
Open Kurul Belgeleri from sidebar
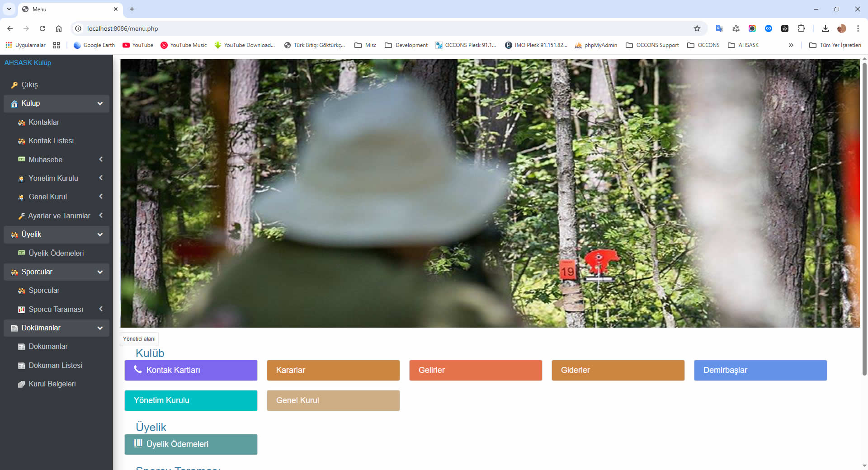point(52,384)
